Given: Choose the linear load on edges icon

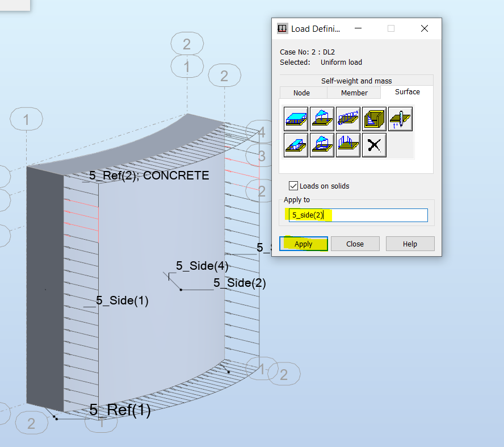Looking at the screenshot, I should click(x=348, y=119).
